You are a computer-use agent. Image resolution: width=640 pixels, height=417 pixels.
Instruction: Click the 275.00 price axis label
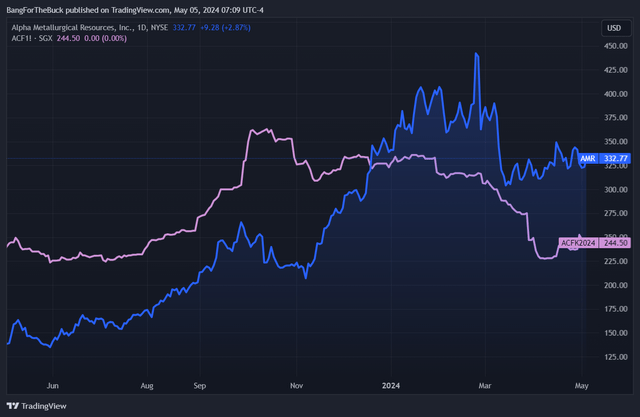(x=616, y=213)
